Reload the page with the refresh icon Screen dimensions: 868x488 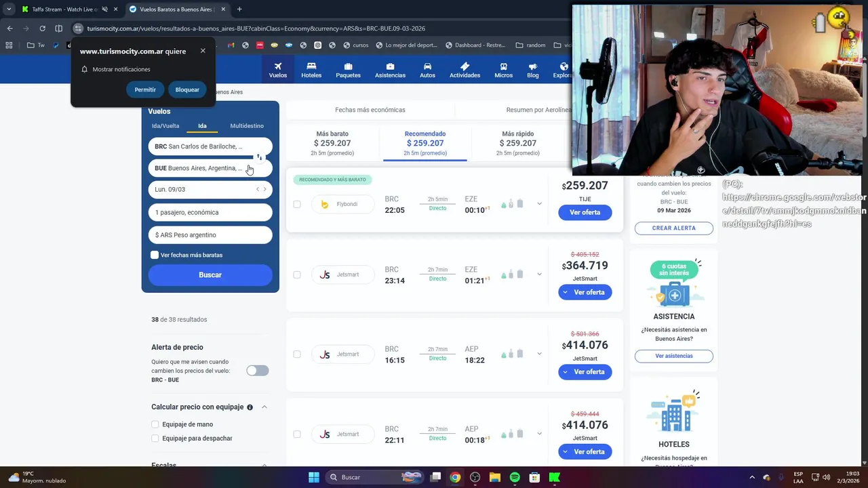tap(42, 28)
